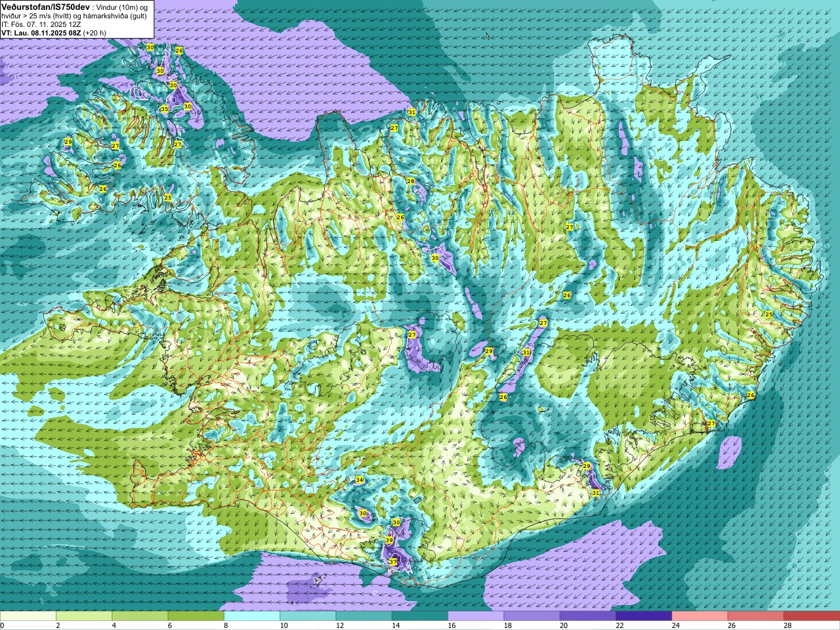Click the Veðurstofan/IS750dev title text

pos(45,7)
